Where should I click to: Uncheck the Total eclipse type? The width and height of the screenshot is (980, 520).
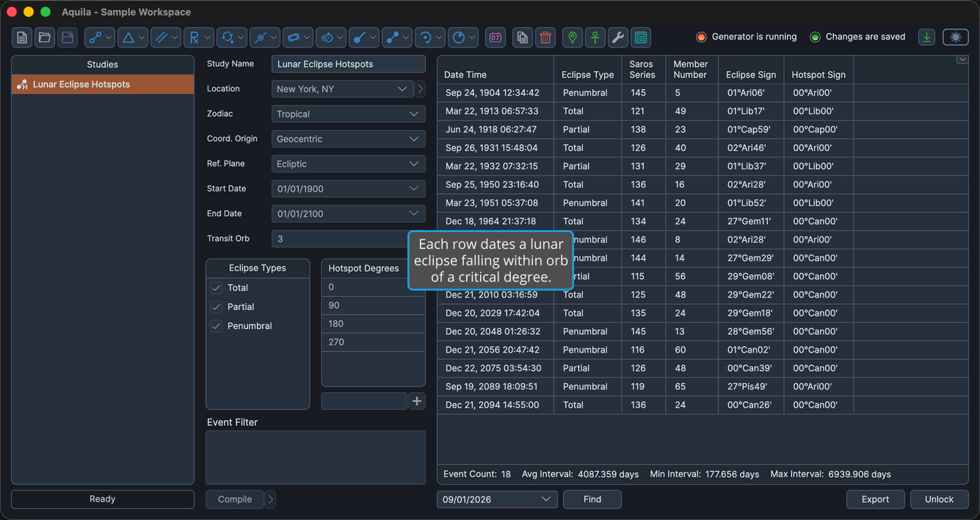[217, 288]
